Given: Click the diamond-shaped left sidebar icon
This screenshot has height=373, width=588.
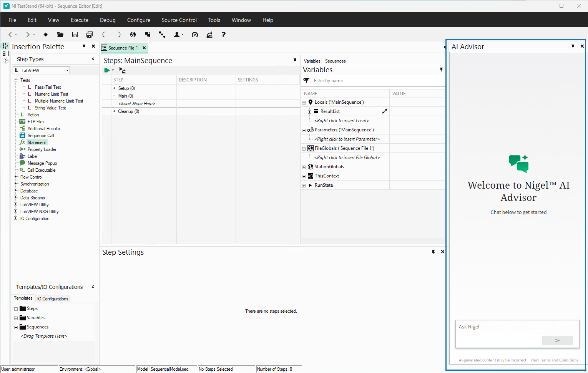Looking at the screenshot, I should 5,60.
